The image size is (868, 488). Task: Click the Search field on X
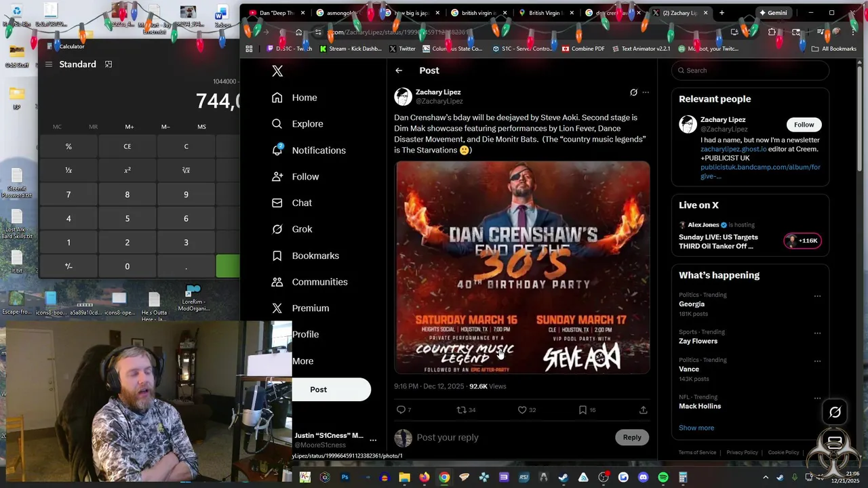click(750, 70)
